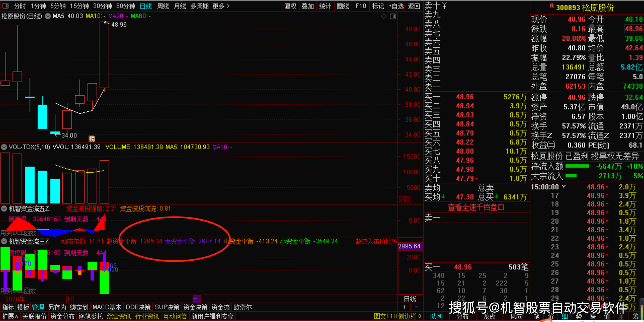Image resolution: width=644 pixels, height=322 pixels.
Task: Switch to 分时 intraday chart
Action: (20, 6)
